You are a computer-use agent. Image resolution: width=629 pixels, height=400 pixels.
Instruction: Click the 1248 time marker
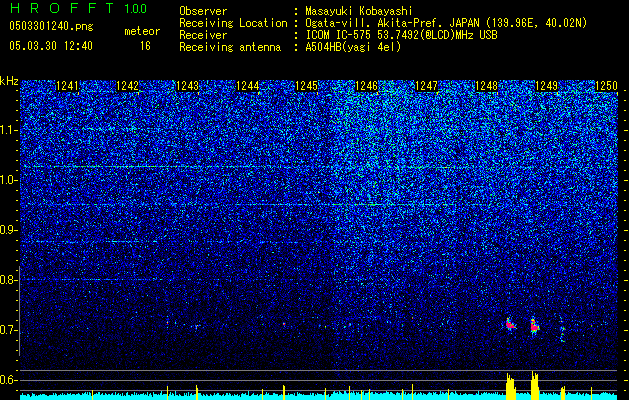point(486,86)
